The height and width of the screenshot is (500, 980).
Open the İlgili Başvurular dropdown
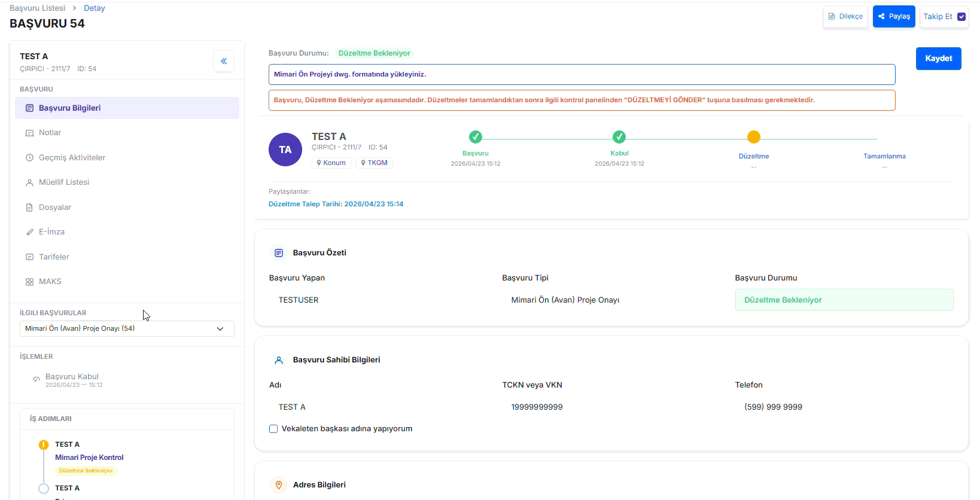pos(127,329)
